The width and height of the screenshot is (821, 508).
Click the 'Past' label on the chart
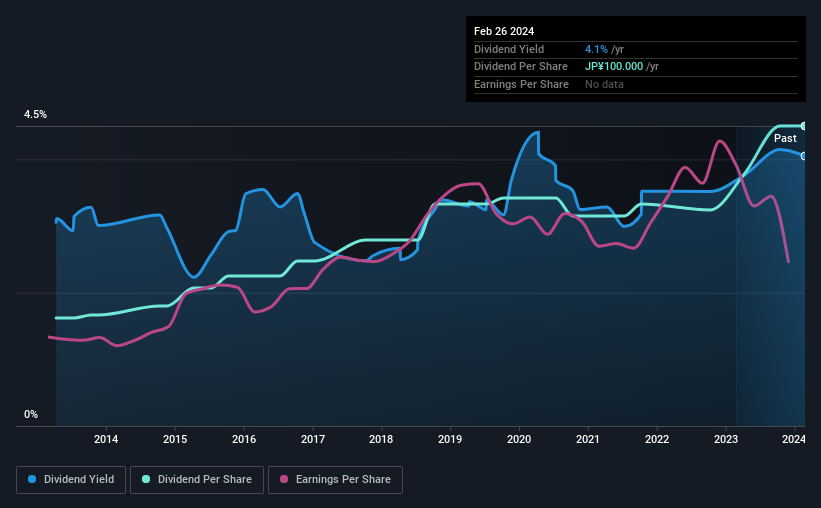click(785, 138)
